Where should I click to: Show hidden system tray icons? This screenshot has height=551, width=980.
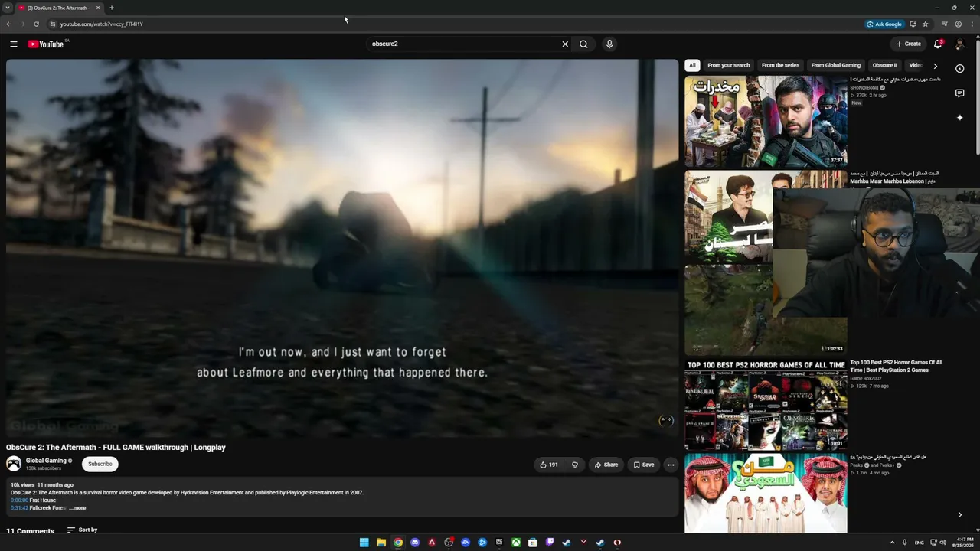893,543
